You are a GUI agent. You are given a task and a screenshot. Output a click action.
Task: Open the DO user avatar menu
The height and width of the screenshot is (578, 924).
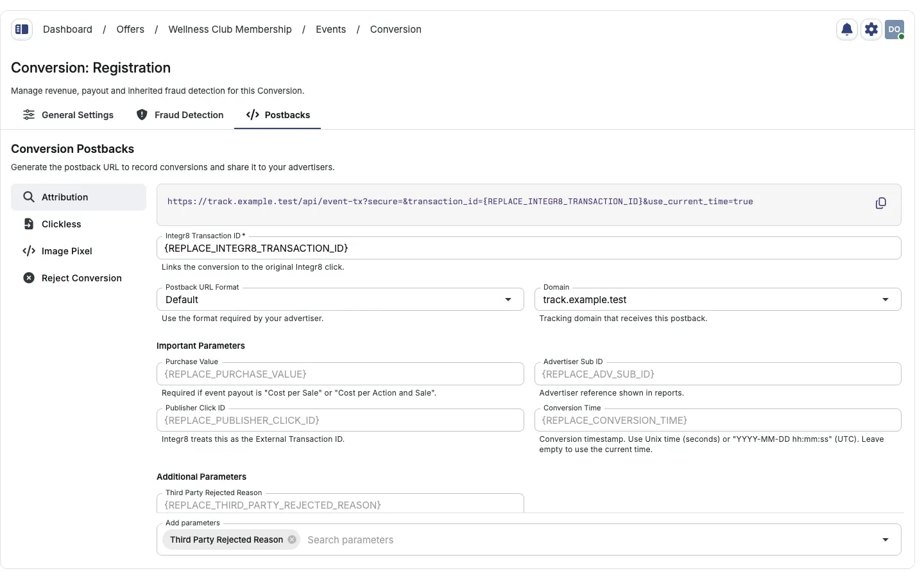coord(894,29)
